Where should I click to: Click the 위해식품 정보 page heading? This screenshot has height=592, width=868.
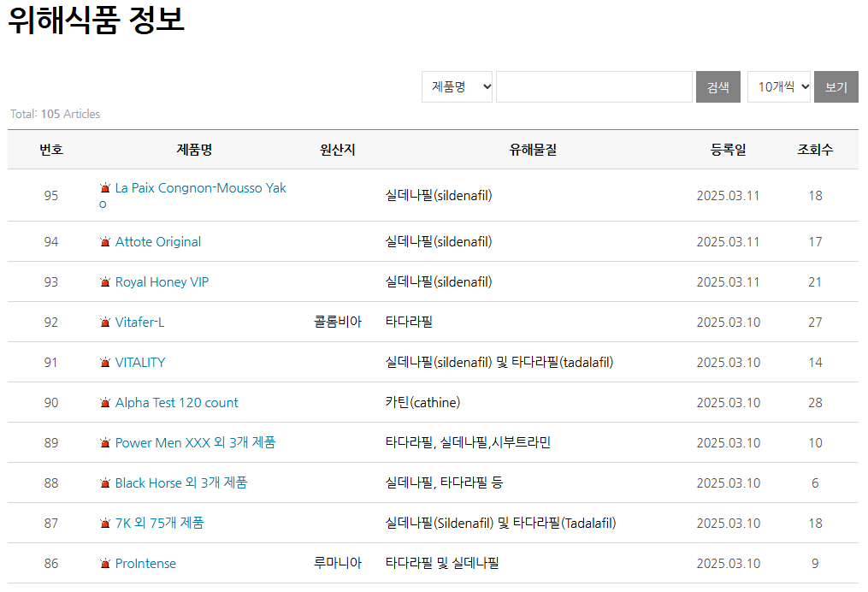[x=96, y=20]
